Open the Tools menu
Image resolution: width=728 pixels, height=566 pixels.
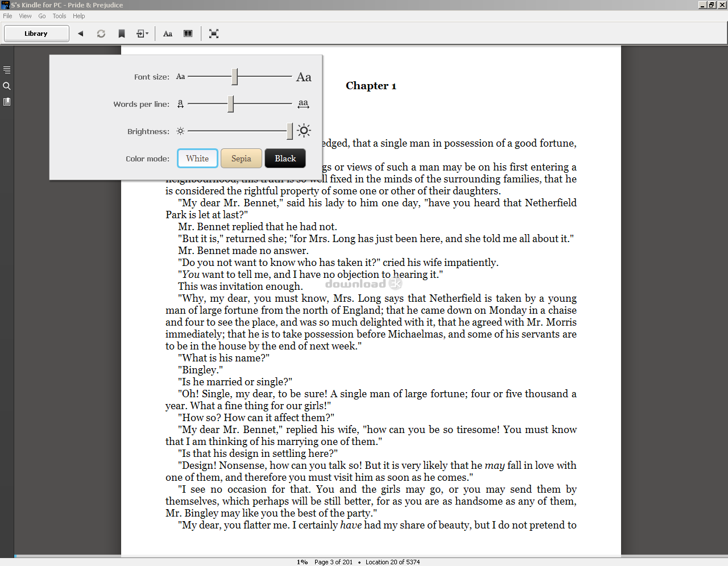click(59, 16)
